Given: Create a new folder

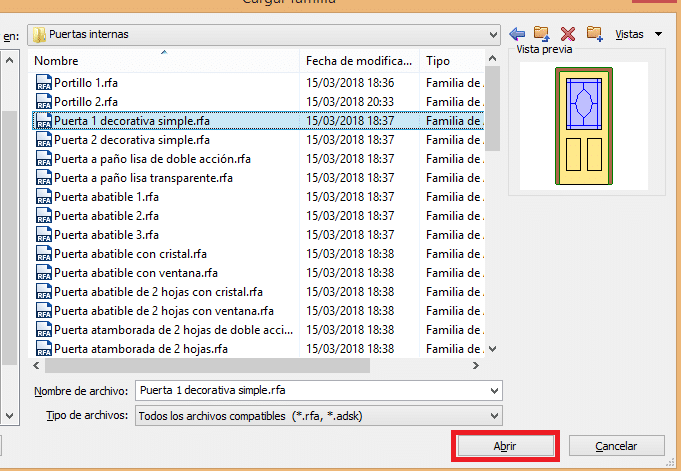Looking at the screenshot, I should tap(594, 34).
